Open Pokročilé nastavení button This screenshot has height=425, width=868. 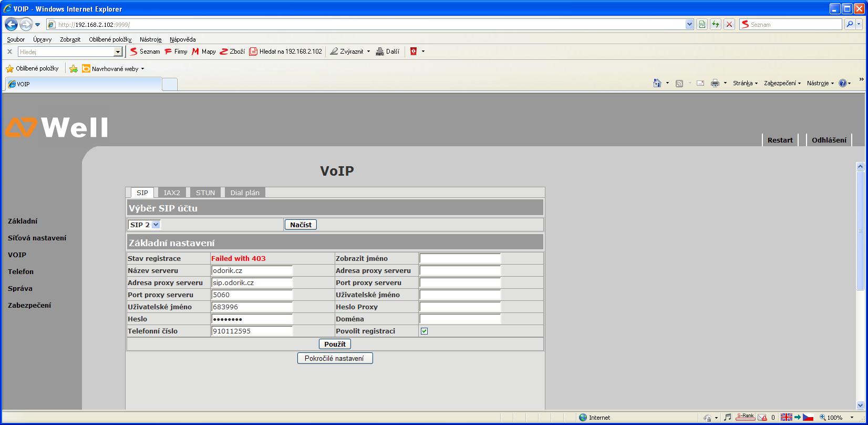tap(335, 358)
